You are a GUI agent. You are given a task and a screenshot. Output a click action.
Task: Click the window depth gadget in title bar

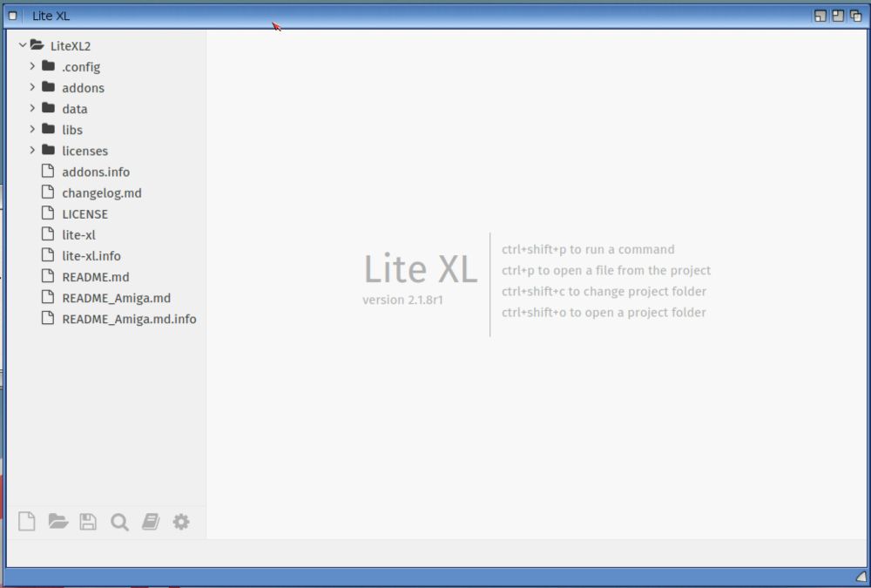[x=856, y=16]
